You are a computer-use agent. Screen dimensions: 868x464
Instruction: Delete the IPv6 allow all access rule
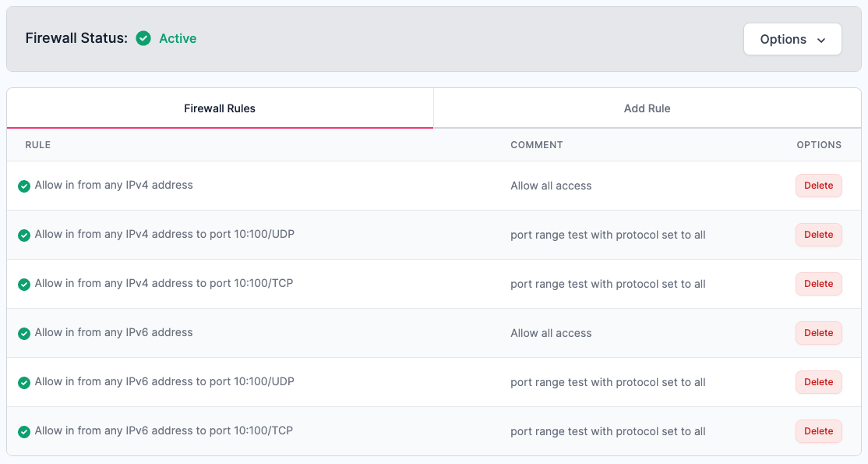click(819, 333)
